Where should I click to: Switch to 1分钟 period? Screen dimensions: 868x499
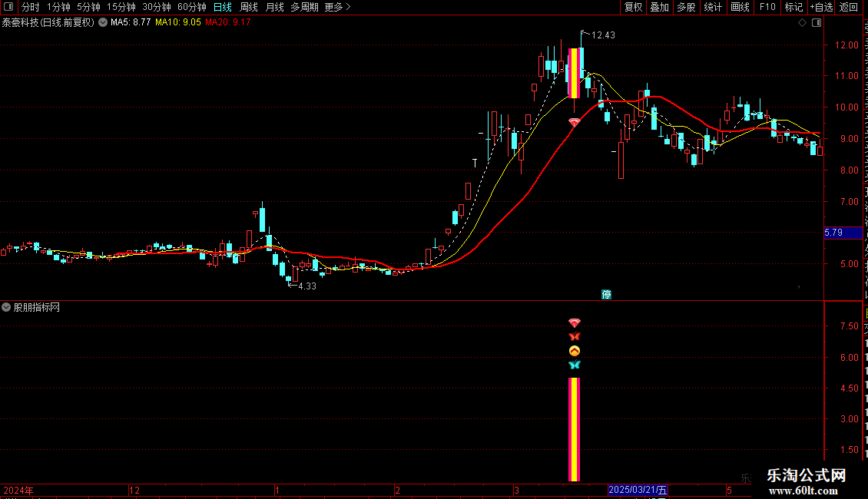coord(58,7)
